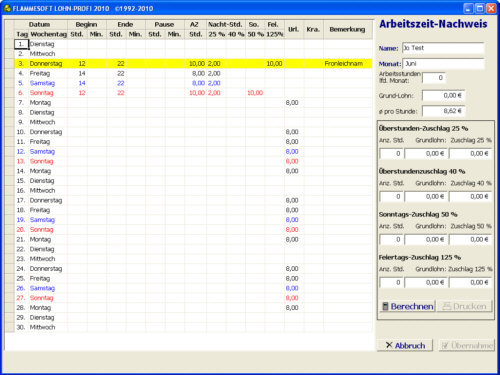
Task: Click Zuschlag 25 % amount field
Action: click(470, 153)
